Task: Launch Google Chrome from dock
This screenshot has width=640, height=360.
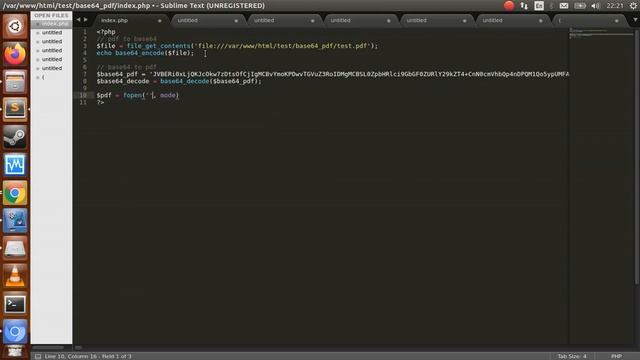Action: pos(15,193)
